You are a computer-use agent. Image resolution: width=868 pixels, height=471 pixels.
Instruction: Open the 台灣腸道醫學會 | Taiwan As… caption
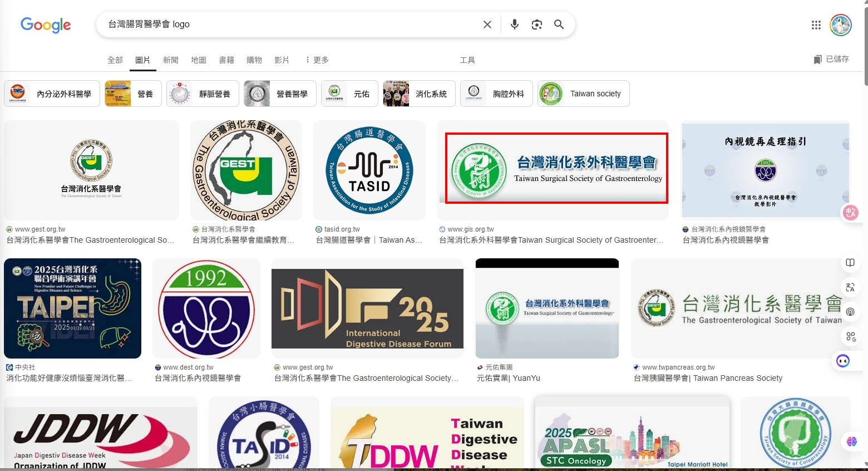369,240
